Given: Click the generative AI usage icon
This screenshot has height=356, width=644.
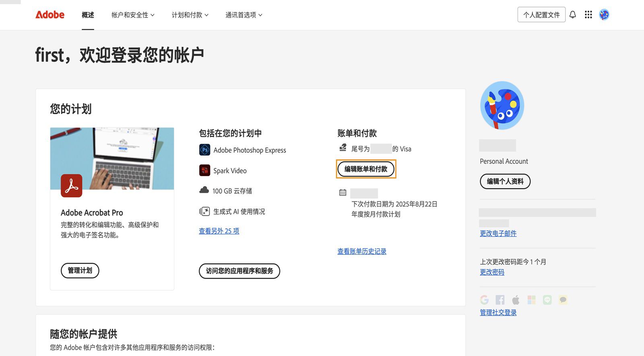Looking at the screenshot, I should pos(204,211).
